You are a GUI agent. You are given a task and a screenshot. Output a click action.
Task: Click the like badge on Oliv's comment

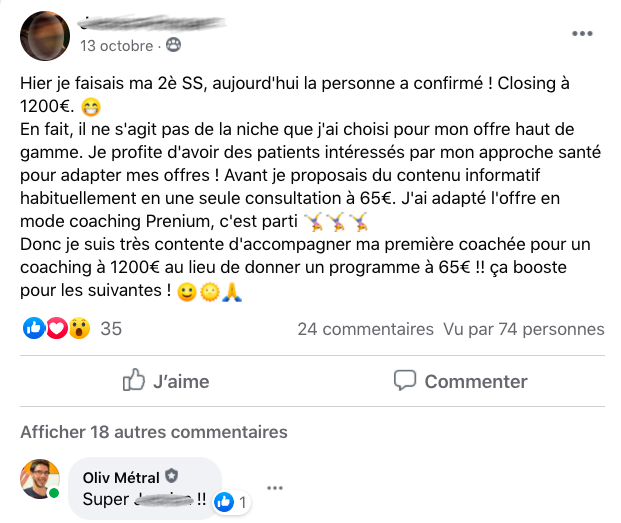coord(225,502)
